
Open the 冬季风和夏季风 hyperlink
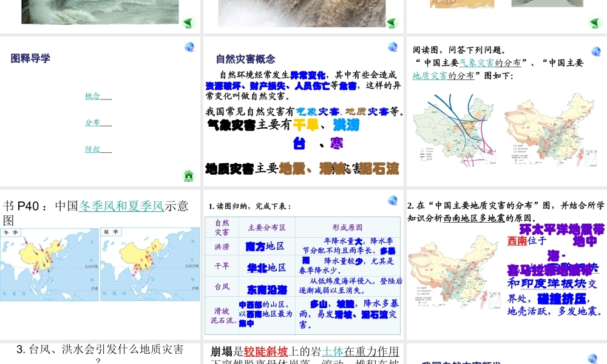pyautogui.click(x=121, y=206)
